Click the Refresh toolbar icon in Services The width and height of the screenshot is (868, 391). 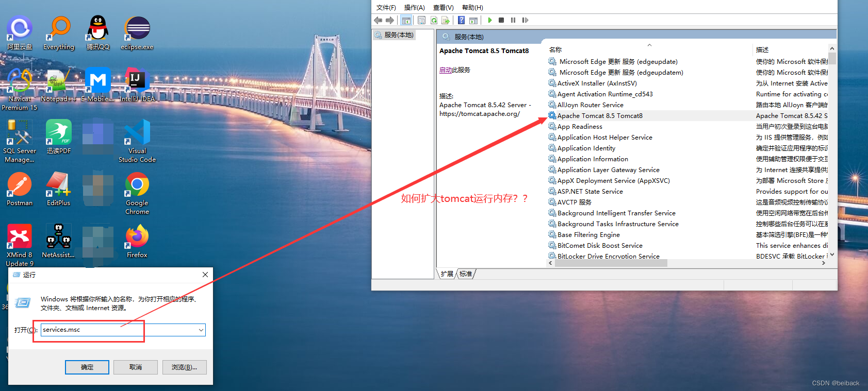pos(434,20)
